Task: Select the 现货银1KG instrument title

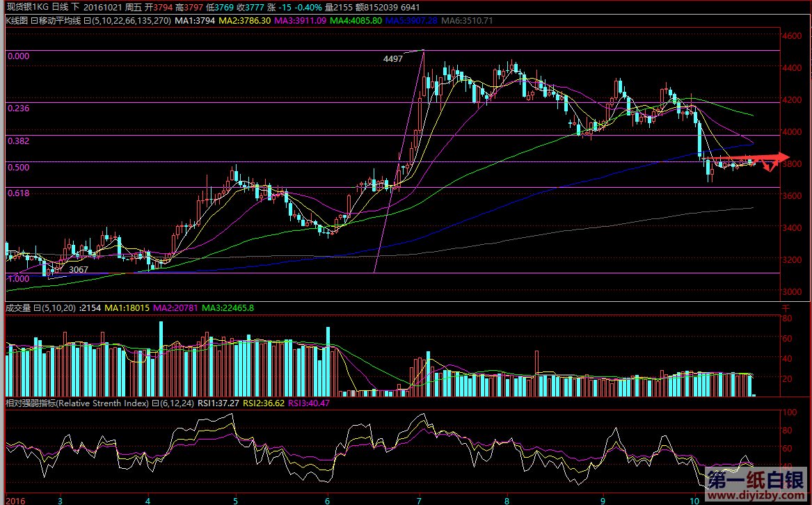Action: [27, 8]
